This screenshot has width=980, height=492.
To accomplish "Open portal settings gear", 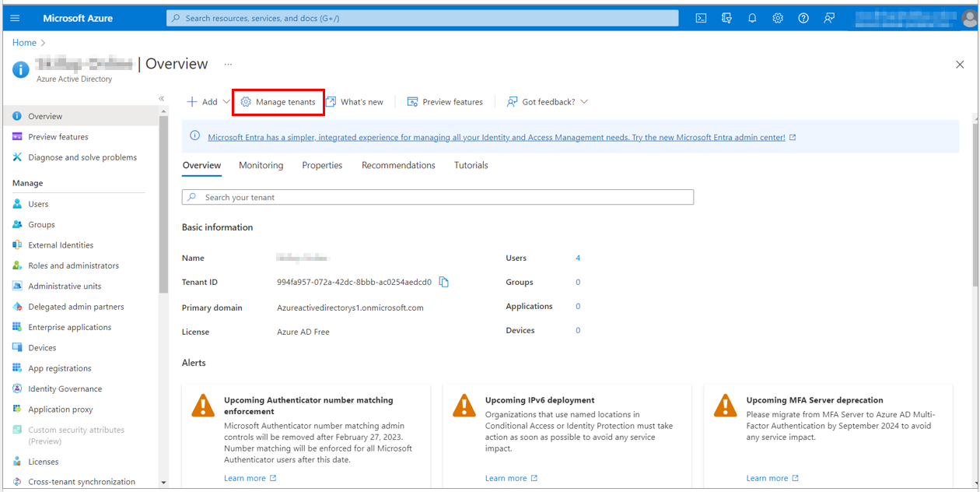I will coord(778,18).
